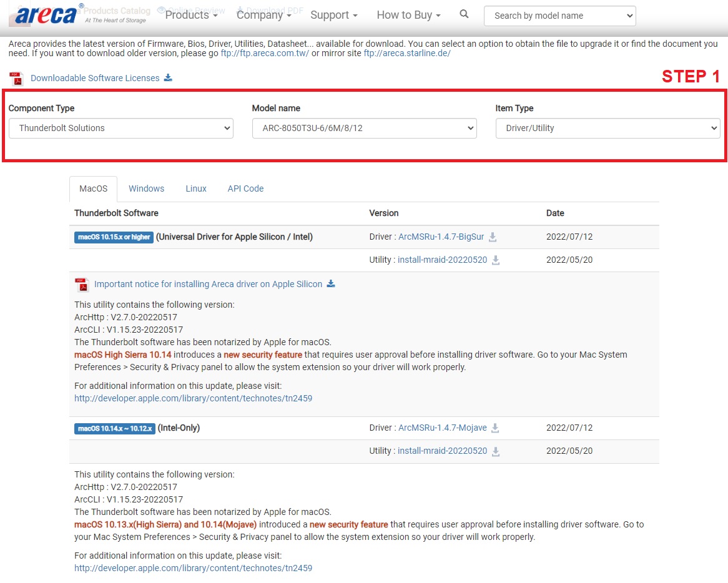
Task: Click download icon next to ArcMSRu-1.4.7-Mojave
Action: (x=495, y=428)
